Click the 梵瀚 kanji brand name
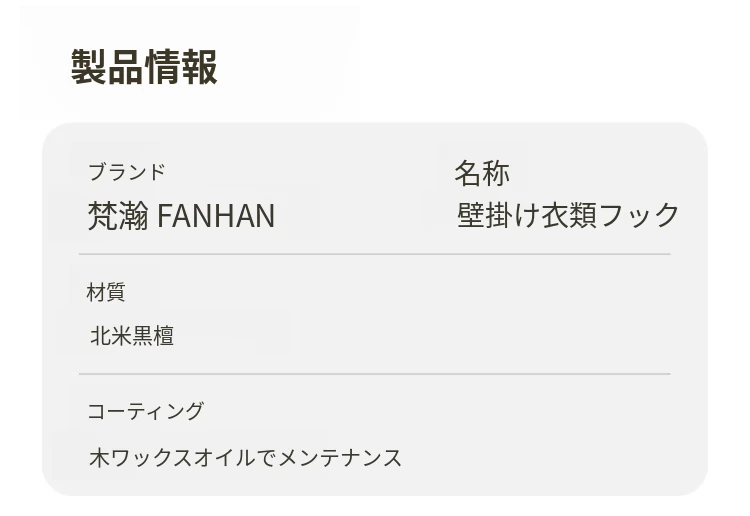This screenshot has height=516, width=750. 118,216
